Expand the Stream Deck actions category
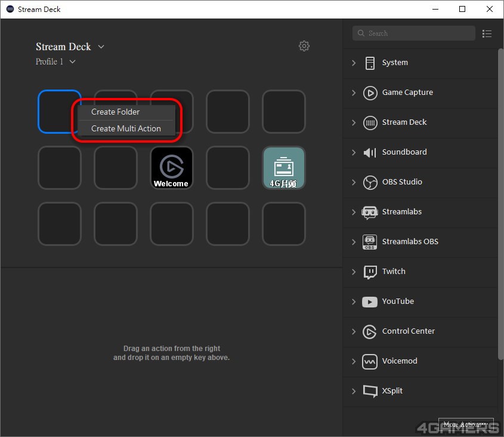 tap(354, 123)
